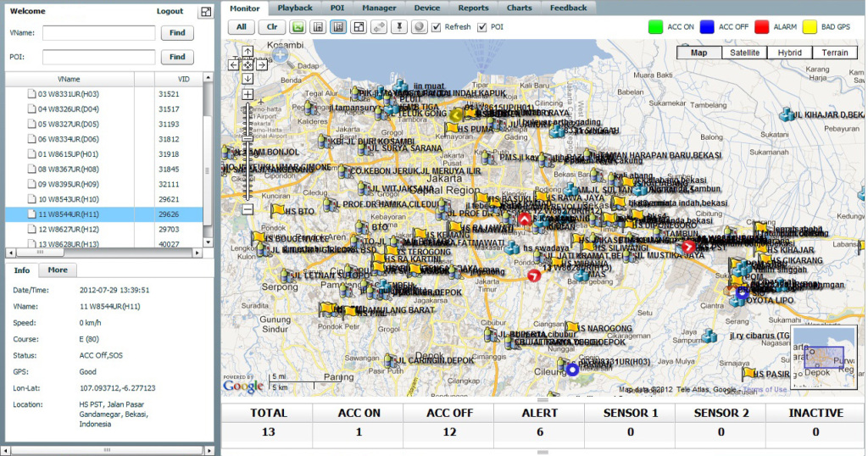868x456 pixels.
Task: Select vehicle 03 W8331UR(H03) in list
Action: pos(68,94)
